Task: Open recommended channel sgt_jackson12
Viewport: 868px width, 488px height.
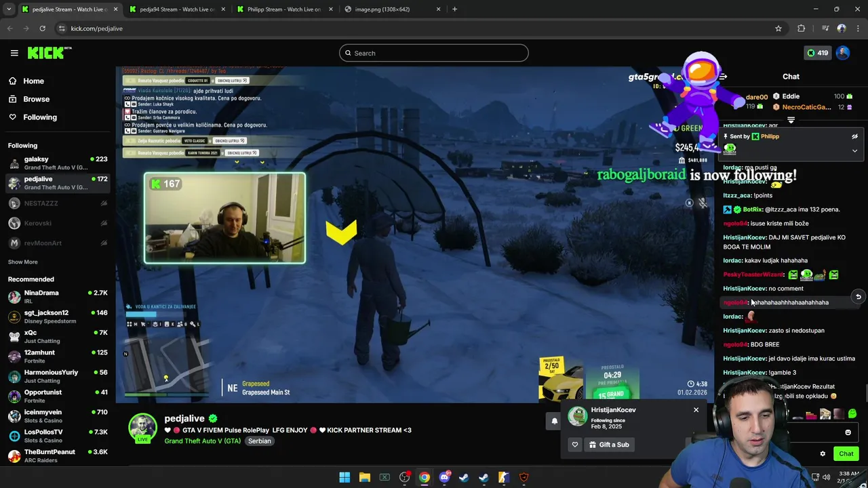Action: 58,317
